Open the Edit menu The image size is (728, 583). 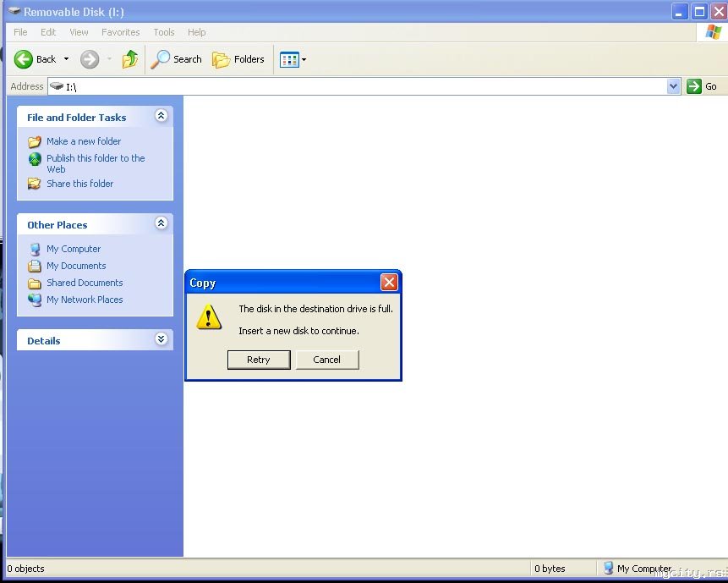point(48,32)
